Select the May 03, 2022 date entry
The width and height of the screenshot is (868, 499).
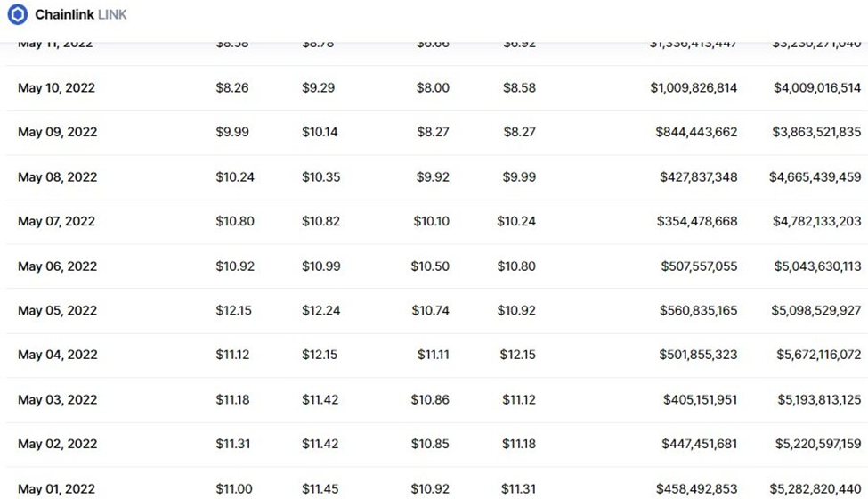point(56,400)
